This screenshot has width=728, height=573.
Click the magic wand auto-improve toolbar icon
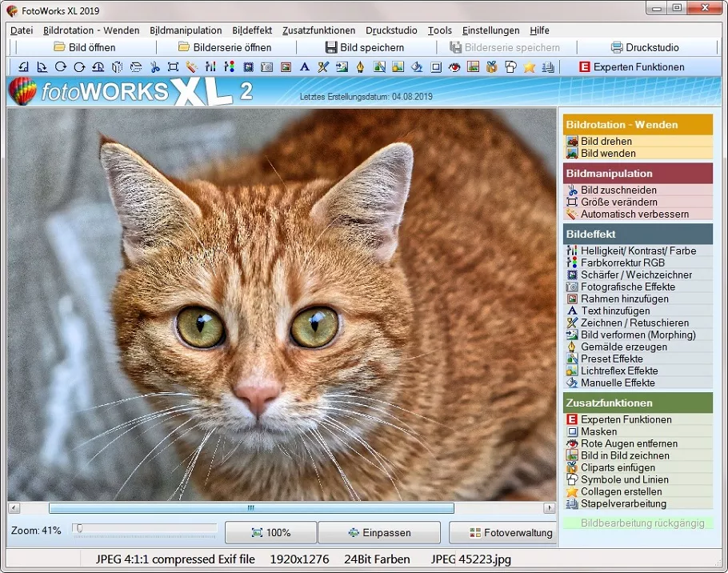click(191, 67)
